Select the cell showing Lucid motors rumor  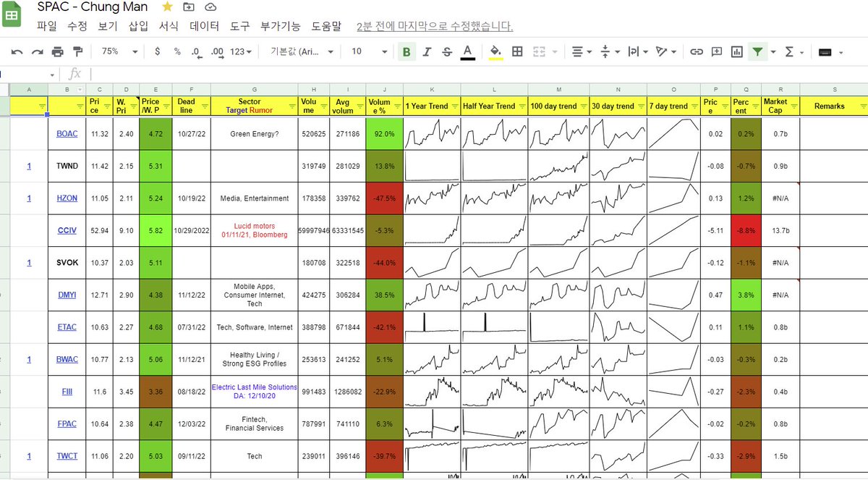point(254,230)
